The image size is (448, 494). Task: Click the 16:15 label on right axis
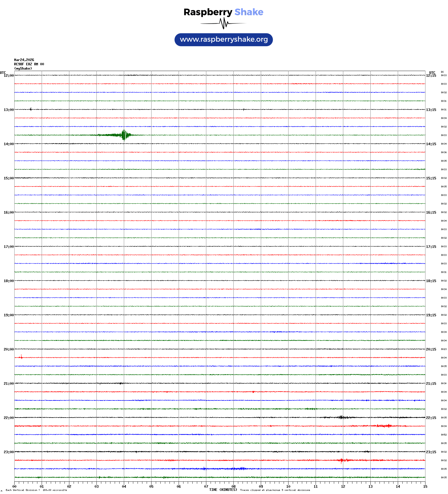click(431, 212)
